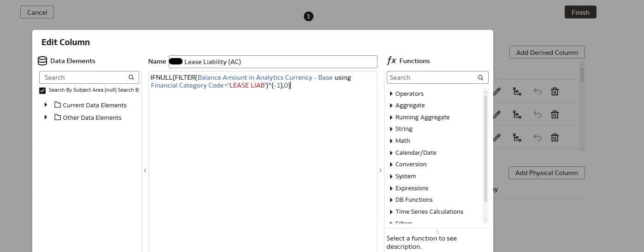Viewport: 644px width, 252px height.
Task: Collapse the Functions pane with the right chevron
Action: tap(380, 170)
